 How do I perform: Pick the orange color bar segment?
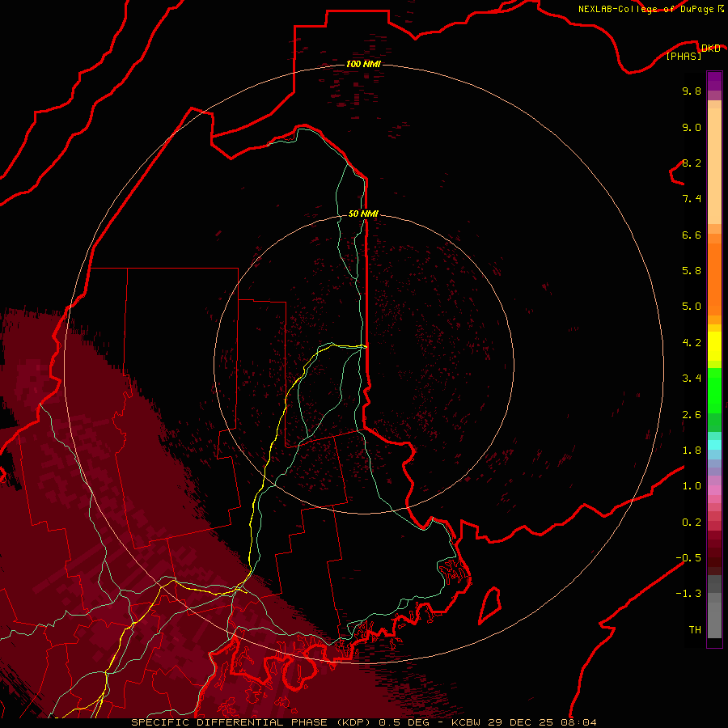[714, 278]
